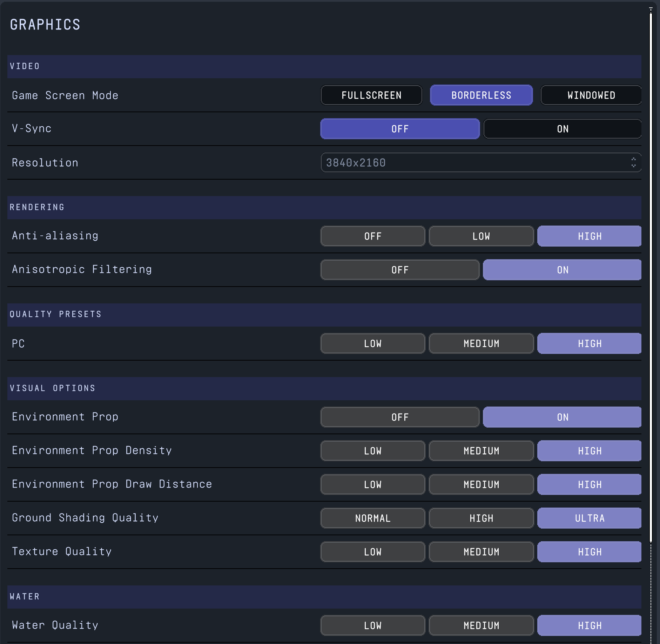Viewport: 660px width, 644px height.
Task: Click the Environment Prop Draw Distance label
Action: pyautogui.click(x=112, y=484)
